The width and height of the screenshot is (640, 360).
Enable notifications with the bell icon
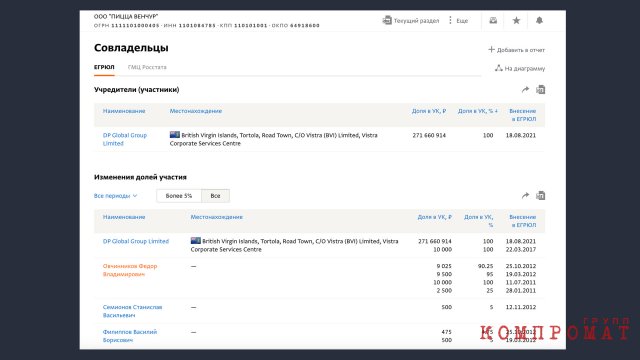(539, 20)
